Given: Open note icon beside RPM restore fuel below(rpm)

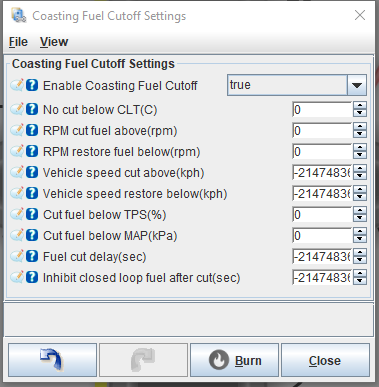Looking at the screenshot, I should (x=17, y=151).
